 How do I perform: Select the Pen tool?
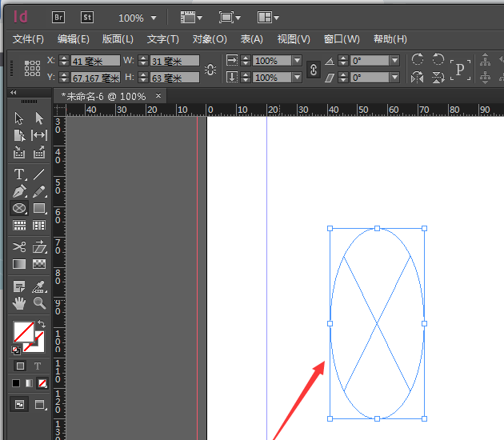tap(19, 191)
